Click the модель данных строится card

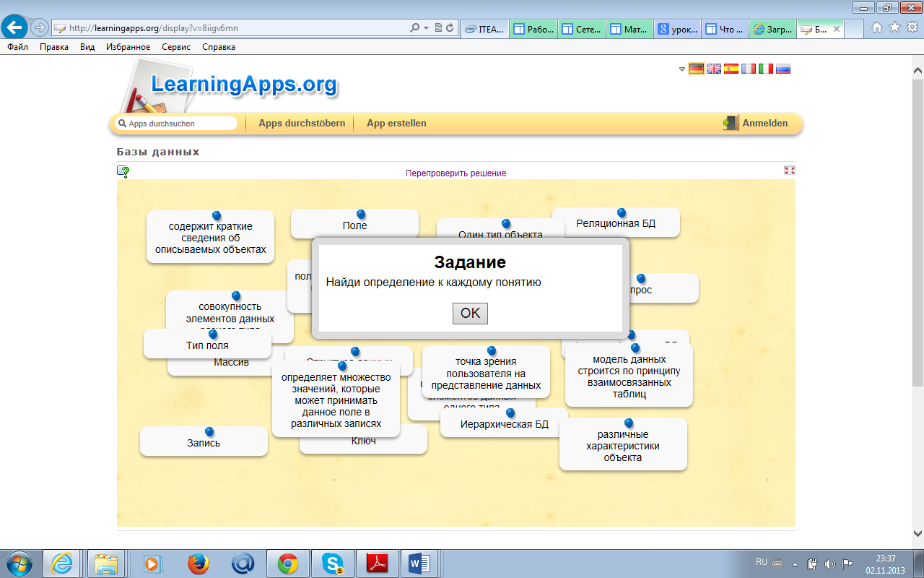[629, 375]
